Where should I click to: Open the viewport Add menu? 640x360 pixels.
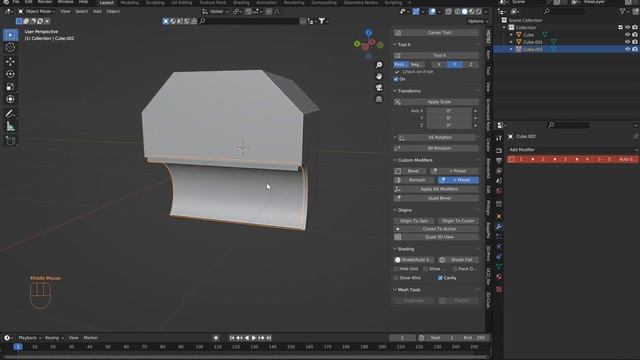point(97,11)
